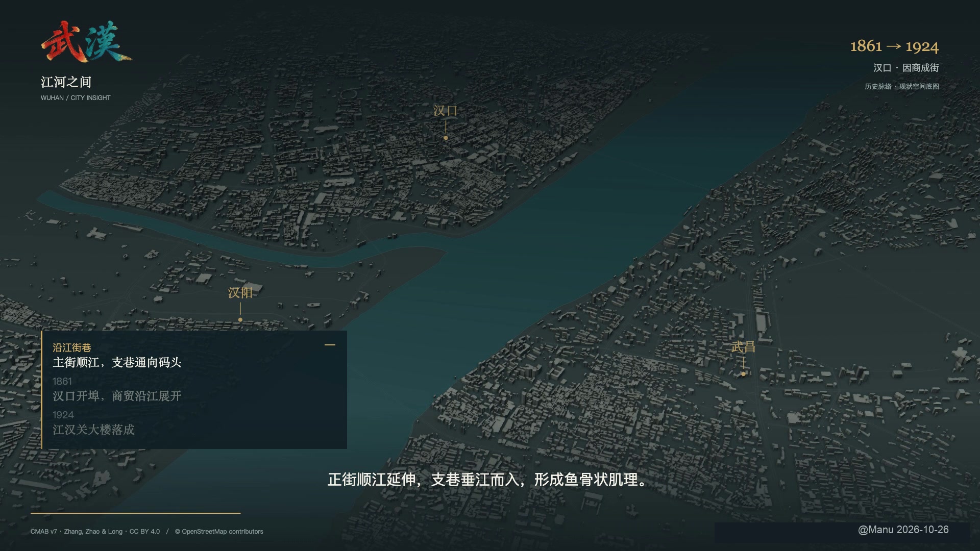Viewport: 980px width, 551px height.
Task: Click the golden progress bar
Action: 135,513
